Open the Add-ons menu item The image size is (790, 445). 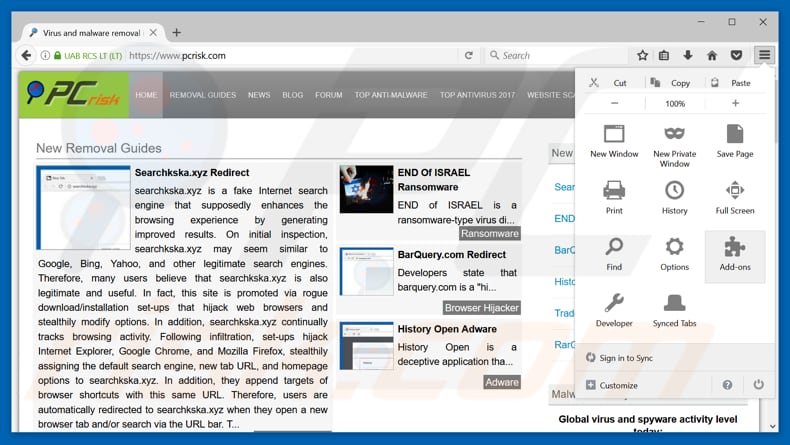pos(735,256)
